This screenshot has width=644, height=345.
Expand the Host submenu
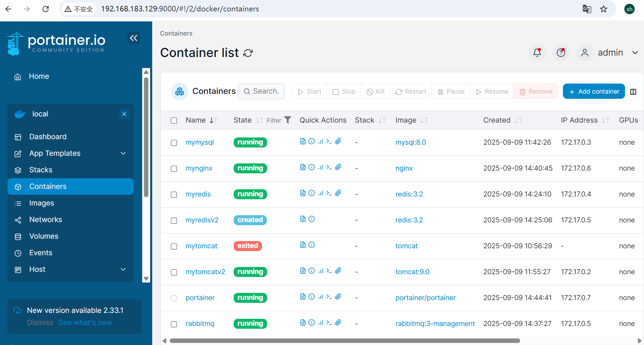click(123, 269)
